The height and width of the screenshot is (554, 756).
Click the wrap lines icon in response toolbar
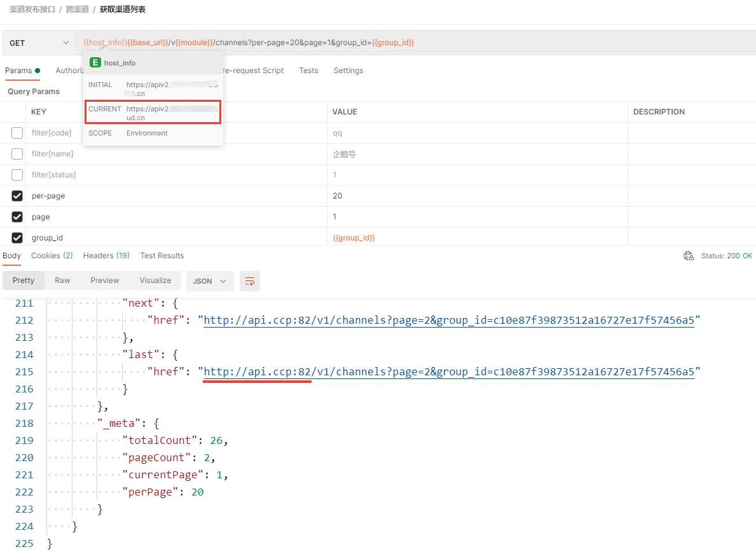tap(249, 281)
